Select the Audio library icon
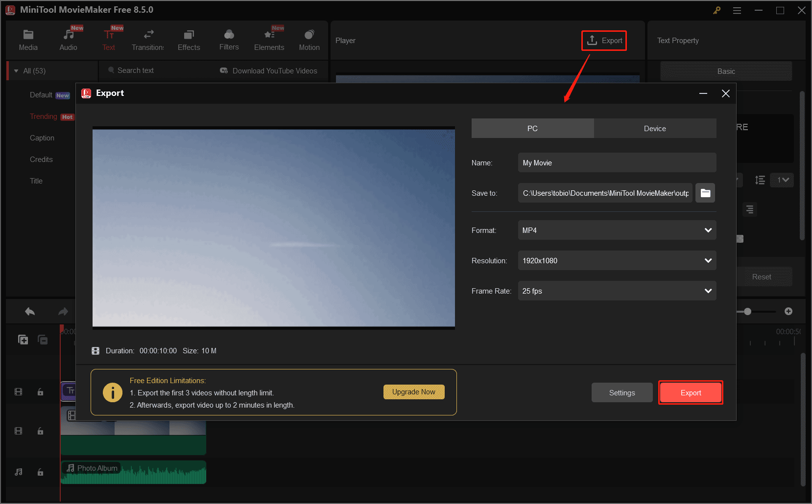812x504 pixels. pos(68,38)
